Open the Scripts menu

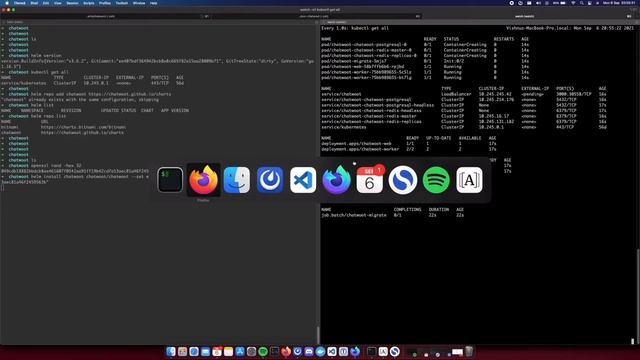coord(89,3)
